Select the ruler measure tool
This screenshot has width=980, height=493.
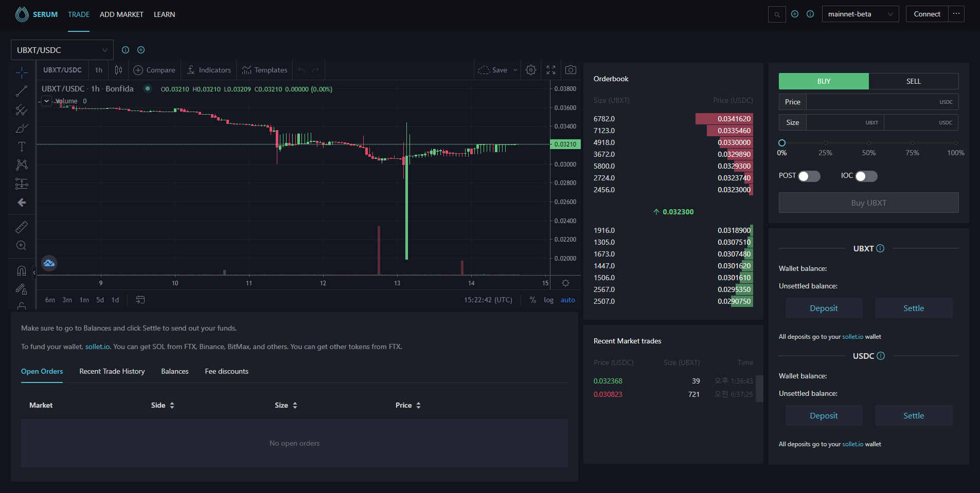pyautogui.click(x=22, y=227)
